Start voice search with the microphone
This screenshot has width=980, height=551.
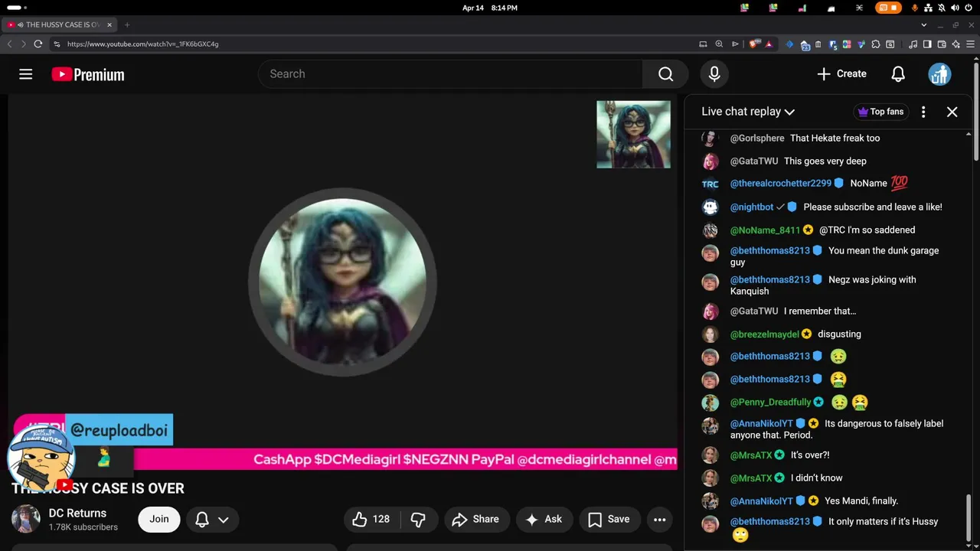coord(714,74)
